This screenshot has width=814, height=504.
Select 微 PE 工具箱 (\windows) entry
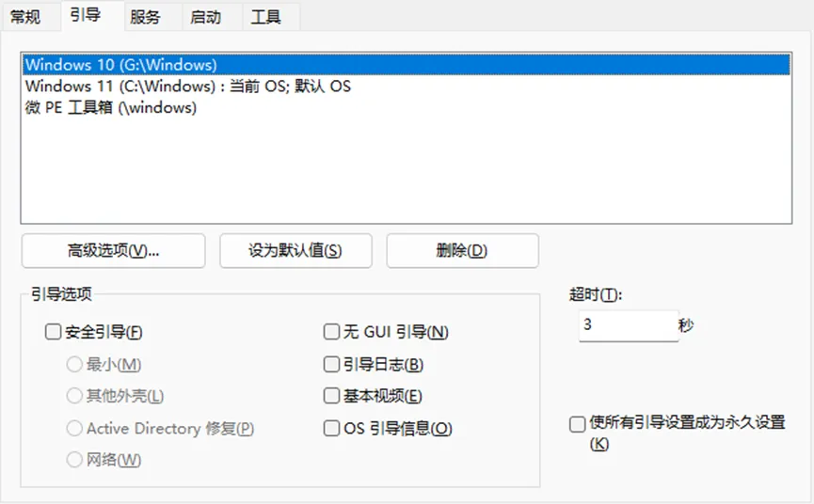tap(406, 107)
